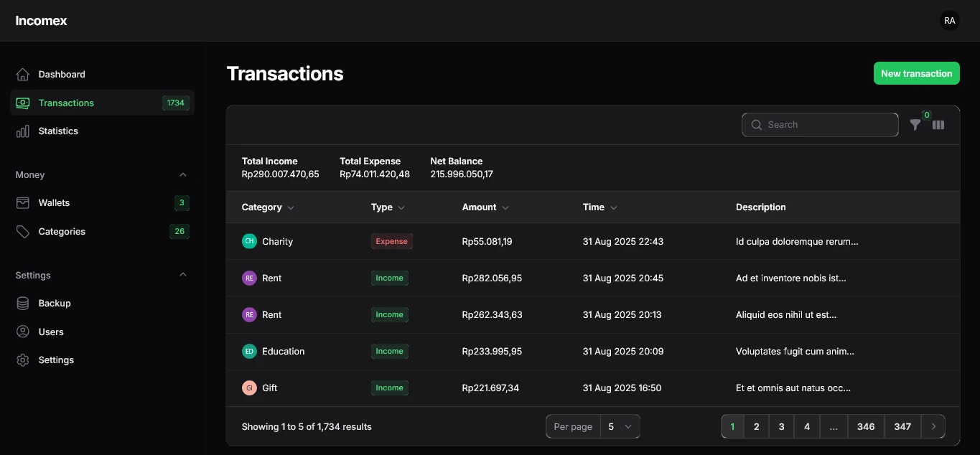
Task: Click the Settings gear icon
Action: 23,360
